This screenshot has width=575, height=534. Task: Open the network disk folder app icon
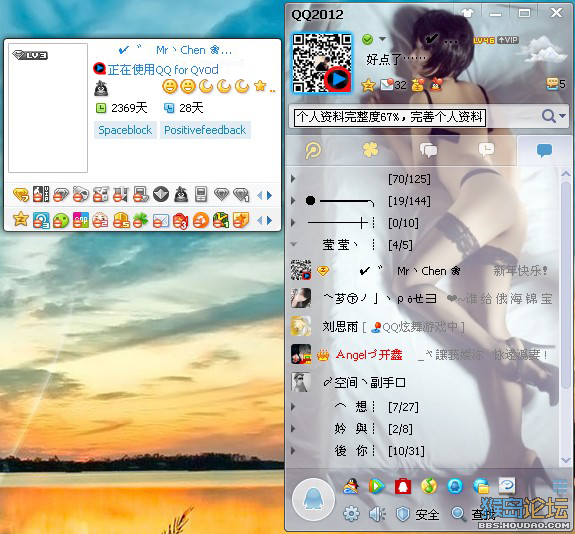coord(481,486)
